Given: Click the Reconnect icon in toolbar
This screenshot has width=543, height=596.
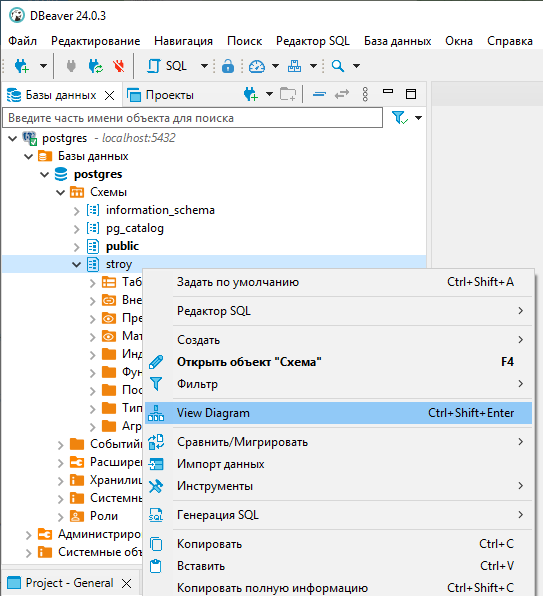Looking at the screenshot, I should (x=95, y=66).
